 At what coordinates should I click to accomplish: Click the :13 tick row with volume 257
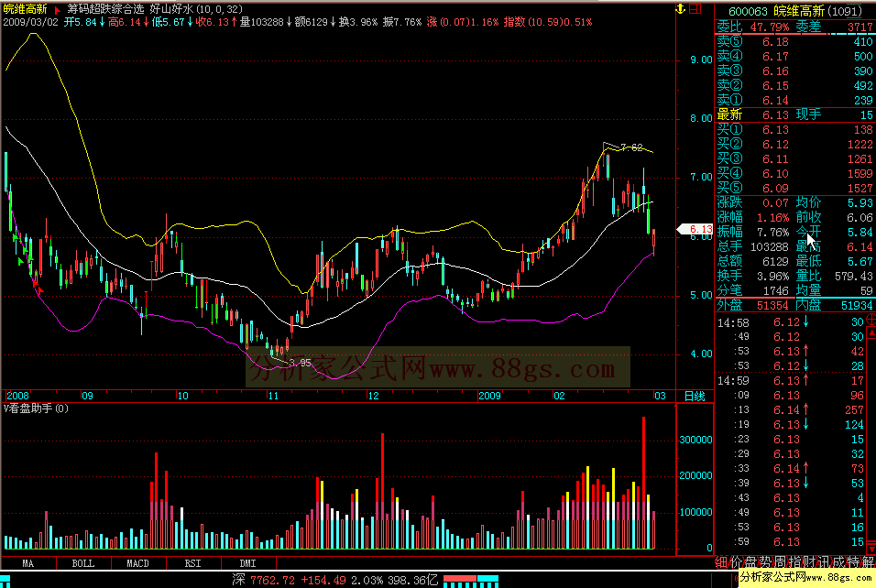tap(791, 410)
